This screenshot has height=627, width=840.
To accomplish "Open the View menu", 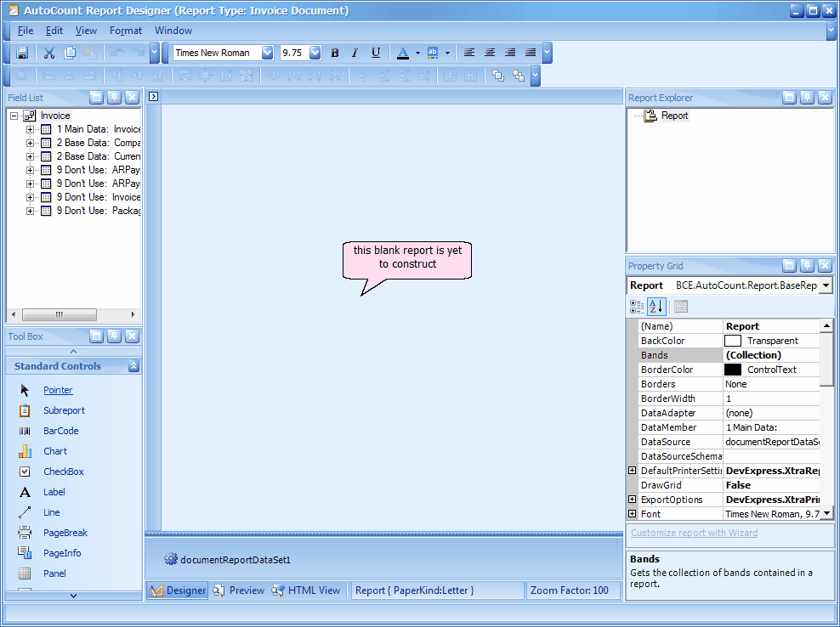I will point(86,31).
